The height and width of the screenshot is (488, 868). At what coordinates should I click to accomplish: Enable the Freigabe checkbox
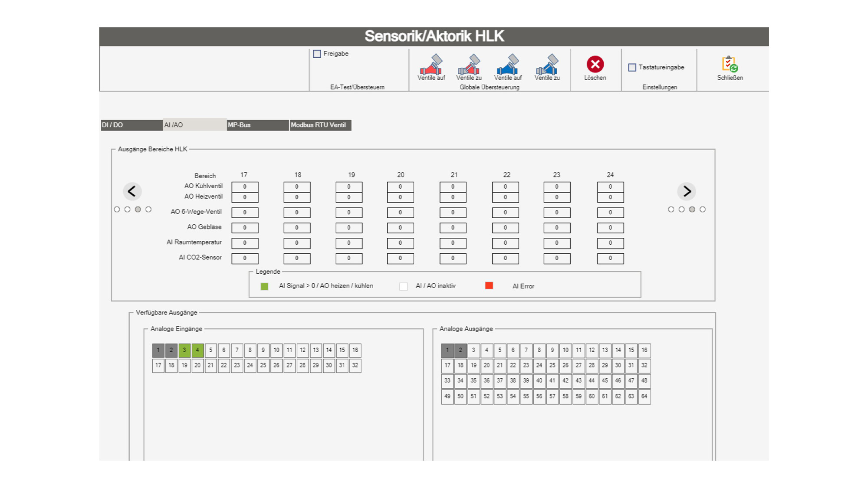click(317, 54)
